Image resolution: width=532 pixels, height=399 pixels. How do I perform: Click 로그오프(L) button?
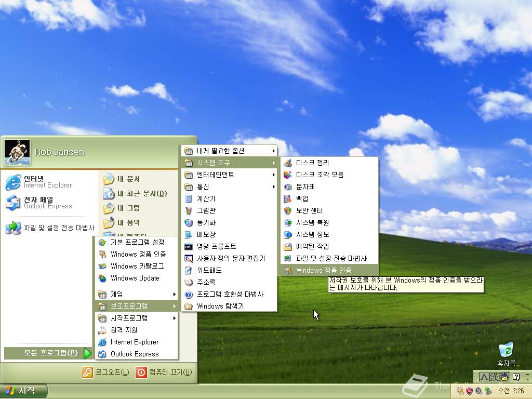105,372
